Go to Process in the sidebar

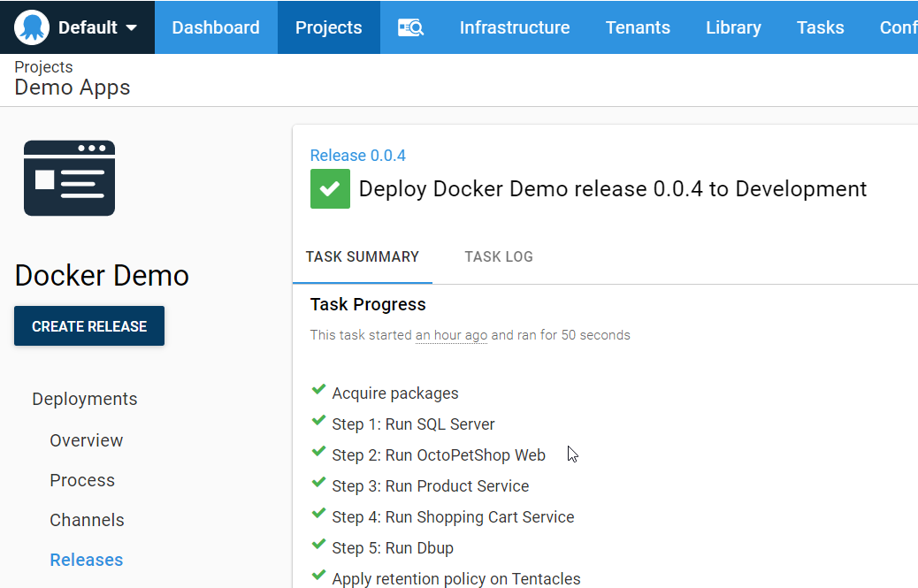pyautogui.click(x=82, y=480)
